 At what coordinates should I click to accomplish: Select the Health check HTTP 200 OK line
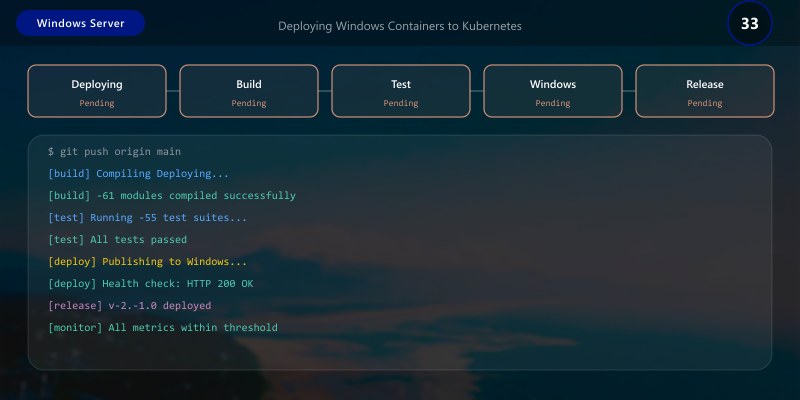[x=151, y=283]
